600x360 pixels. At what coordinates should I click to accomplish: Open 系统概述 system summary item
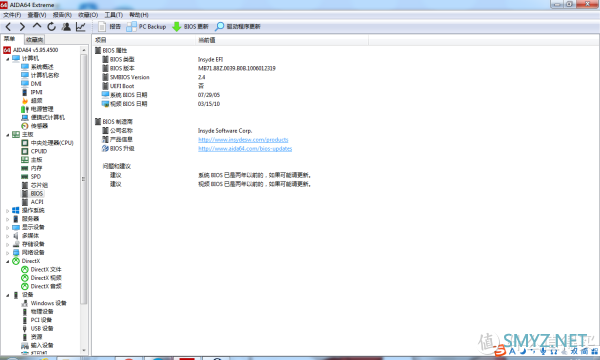38,67
